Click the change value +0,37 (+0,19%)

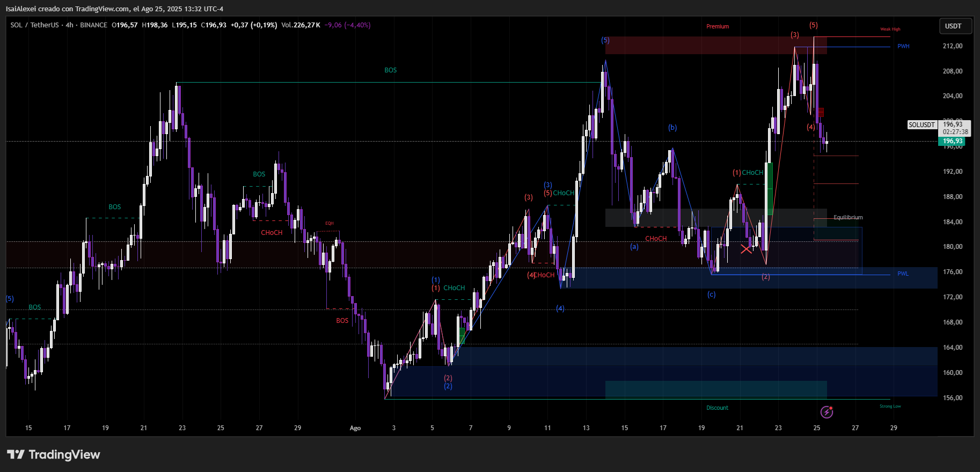pos(254,25)
